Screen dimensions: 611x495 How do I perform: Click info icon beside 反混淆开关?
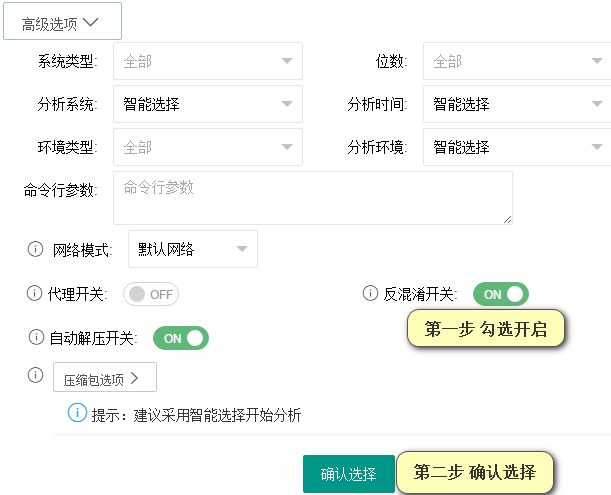(370, 293)
